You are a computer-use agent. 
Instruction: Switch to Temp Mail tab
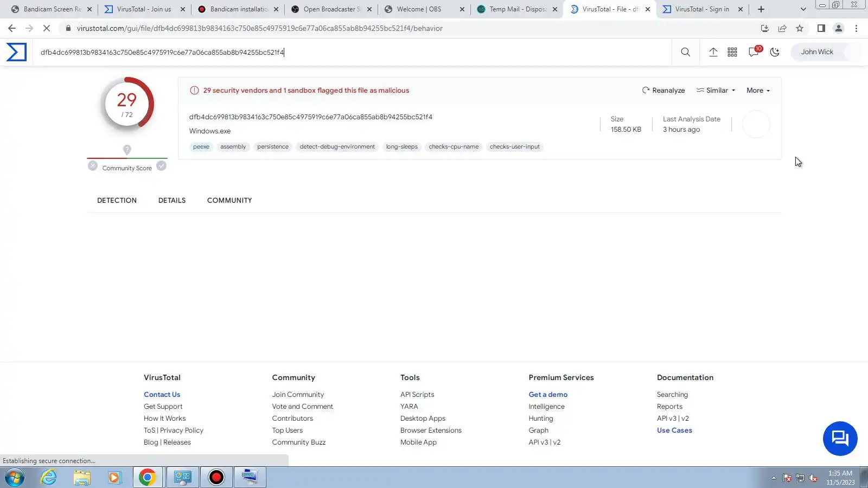pos(518,9)
